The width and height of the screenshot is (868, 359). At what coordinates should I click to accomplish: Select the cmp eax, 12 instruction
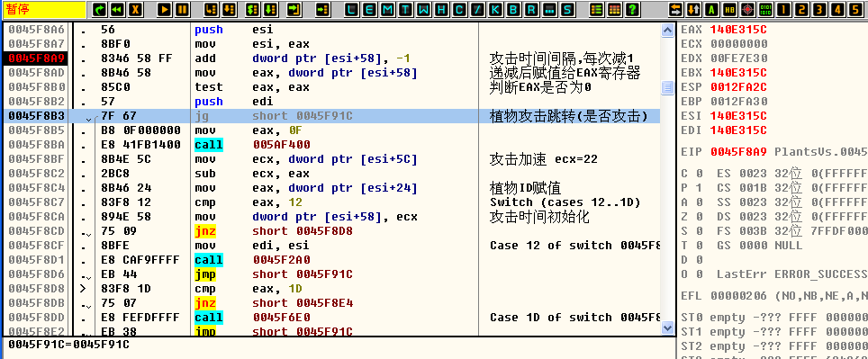tap(248, 202)
